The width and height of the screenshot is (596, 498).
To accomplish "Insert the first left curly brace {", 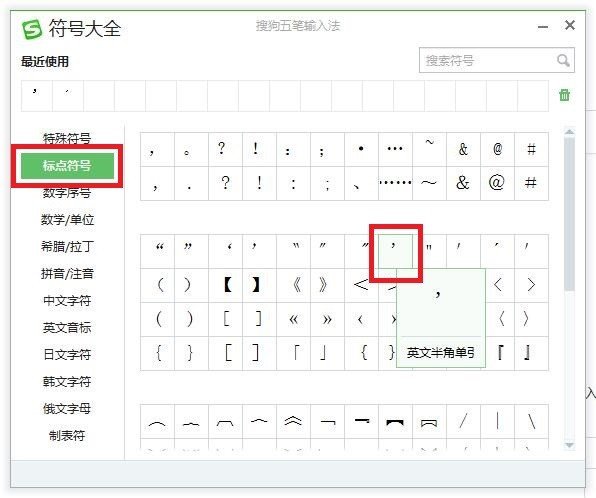I will (x=157, y=353).
